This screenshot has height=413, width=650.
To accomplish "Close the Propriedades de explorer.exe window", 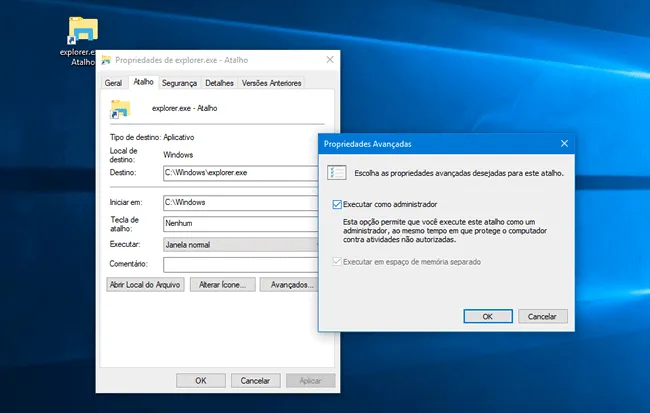I will pos(329,61).
